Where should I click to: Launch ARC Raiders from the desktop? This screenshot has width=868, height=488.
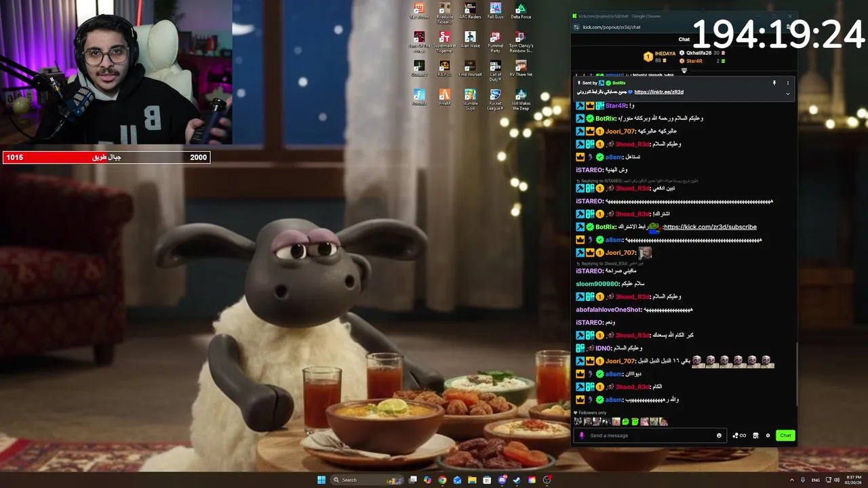tap(470, 11)
